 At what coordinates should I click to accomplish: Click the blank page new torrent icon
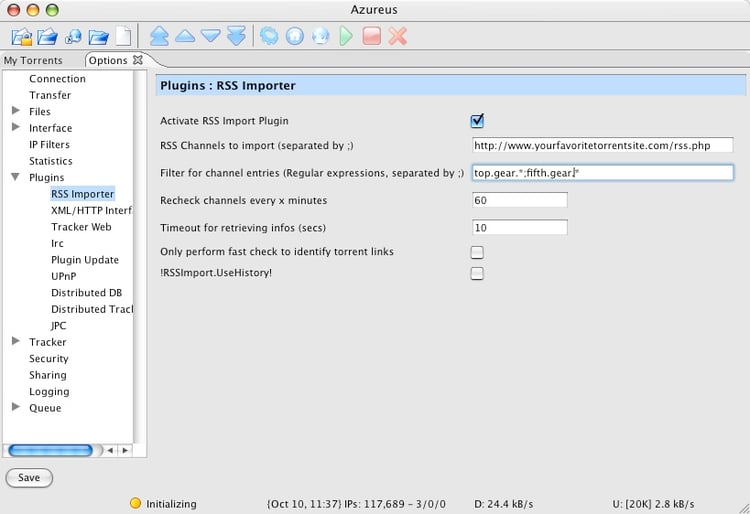click(x=123, y=36)
